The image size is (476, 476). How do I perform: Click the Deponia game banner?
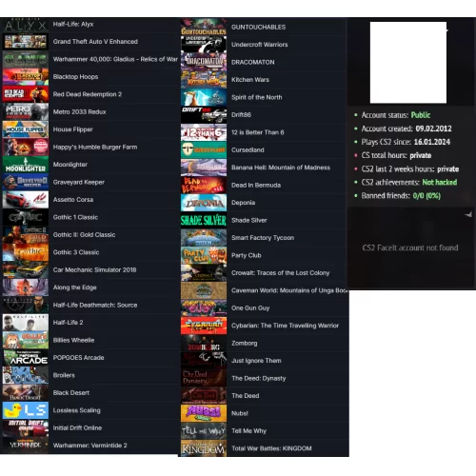[x=204, y=203]
